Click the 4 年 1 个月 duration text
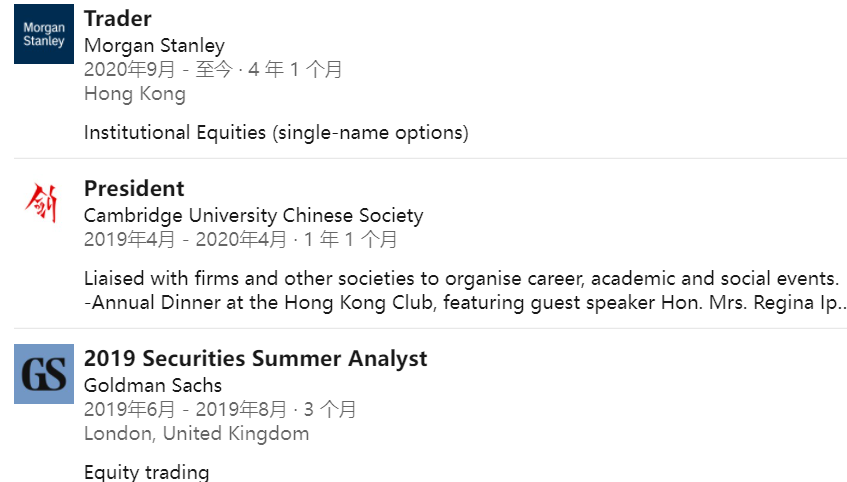847x482 pixels. [295, 69]
